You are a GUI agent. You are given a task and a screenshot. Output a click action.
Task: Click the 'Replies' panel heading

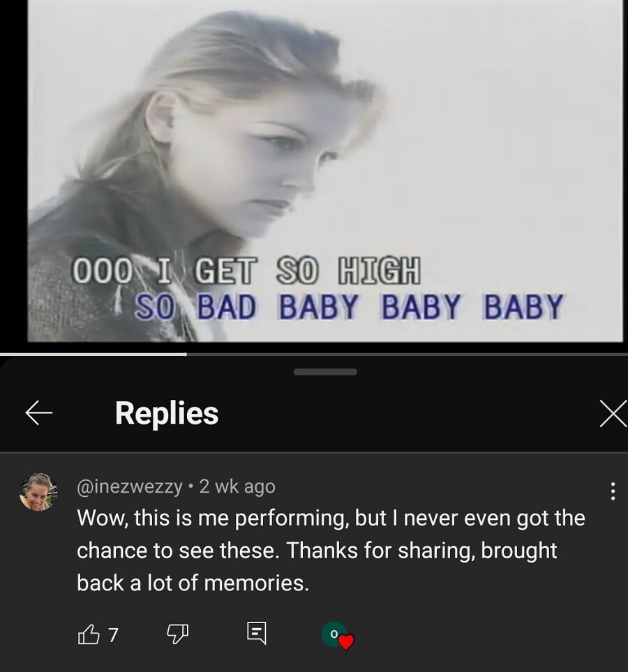[x=167, y=414]
